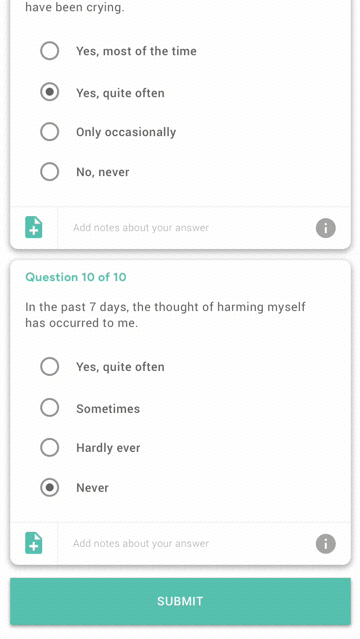Choose the 'Only occasionally' radio option
This screenshot has height=639, width=360.
[49, 132]
